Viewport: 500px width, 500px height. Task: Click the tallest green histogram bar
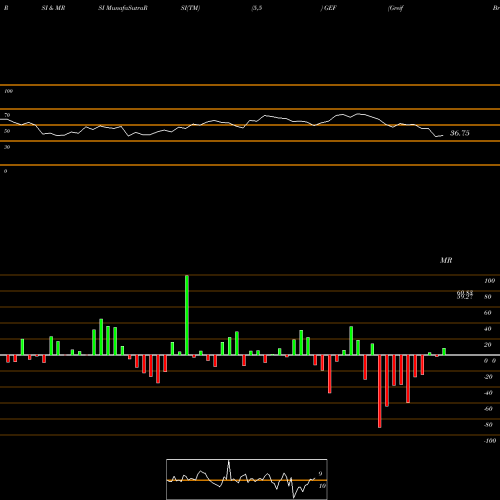[187, 315]
